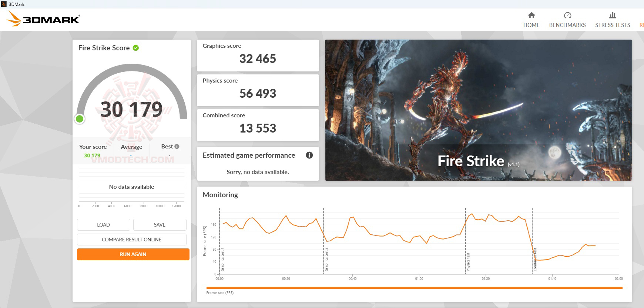Click the SAVE button
The image size is (644, 308).
160,225
